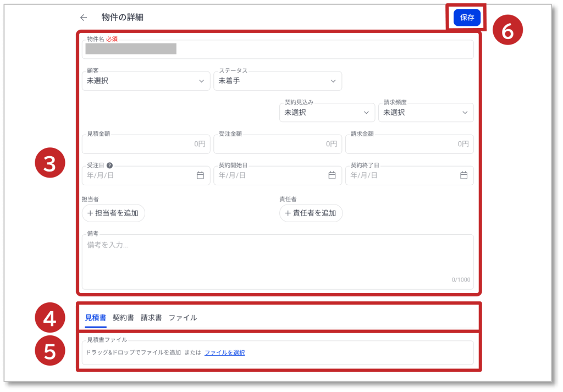Switch to the 見積書 tab
This screenshot has height=392, width=563.
click(96, 318)
